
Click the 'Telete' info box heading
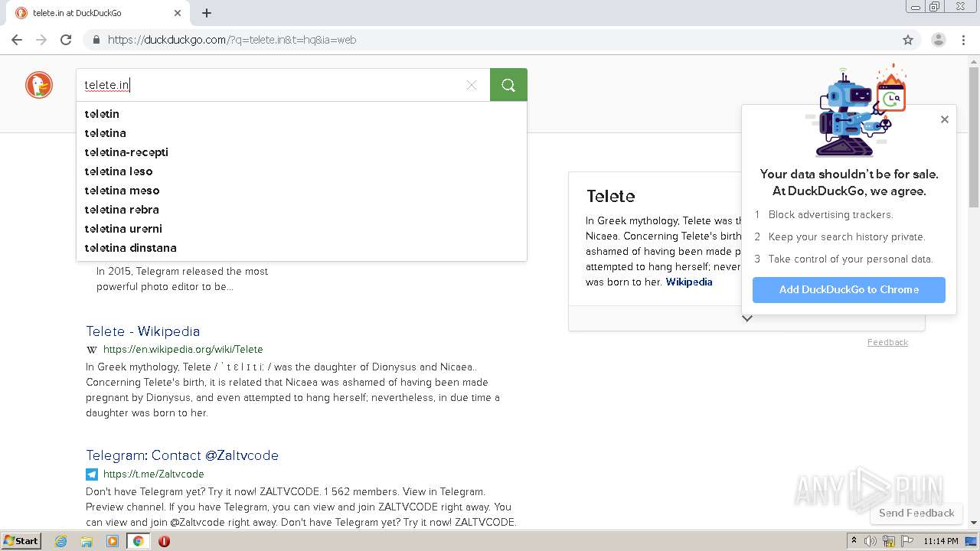coord(611,196)
